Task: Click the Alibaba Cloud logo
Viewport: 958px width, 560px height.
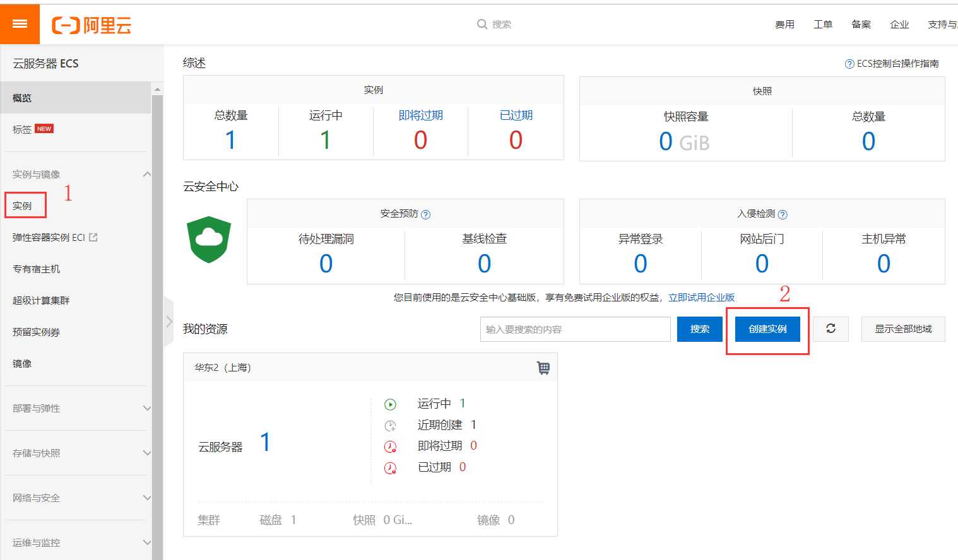Action: click(92, 25)
